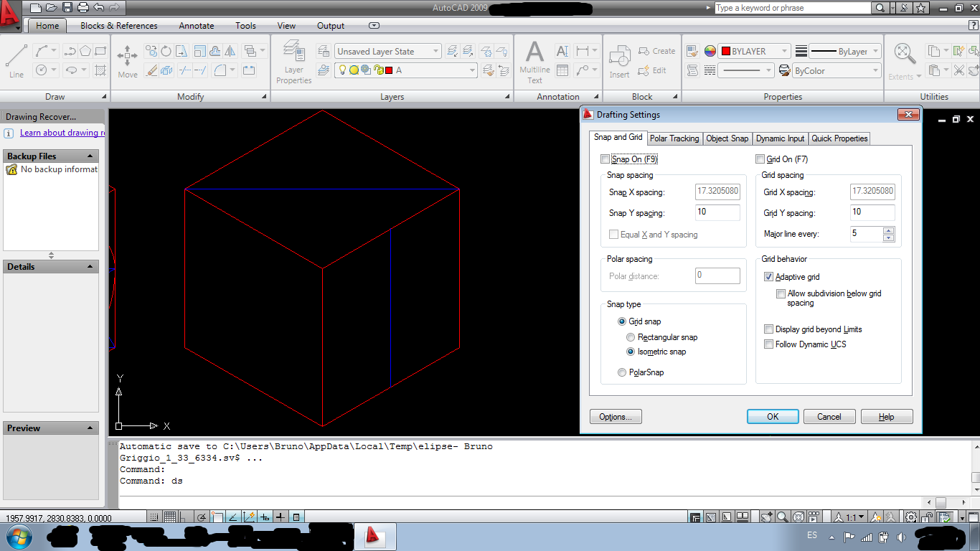Select the Multiline Text tool

534,61
